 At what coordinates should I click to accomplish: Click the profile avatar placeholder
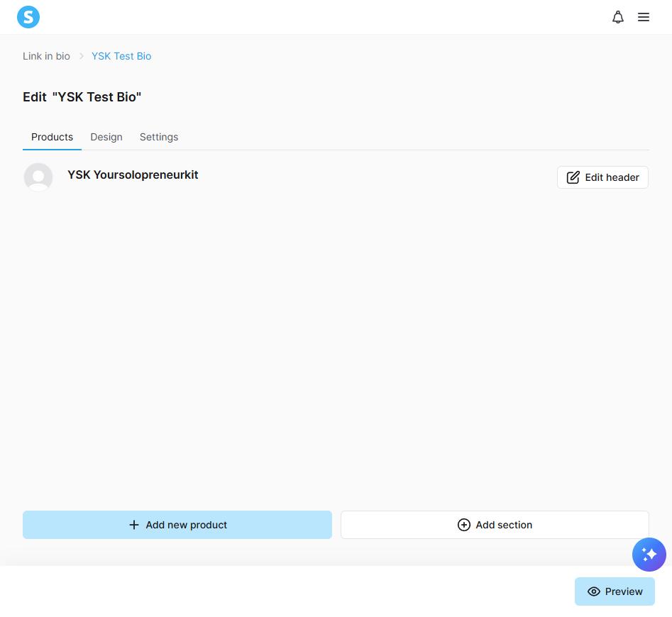(38, 177)
